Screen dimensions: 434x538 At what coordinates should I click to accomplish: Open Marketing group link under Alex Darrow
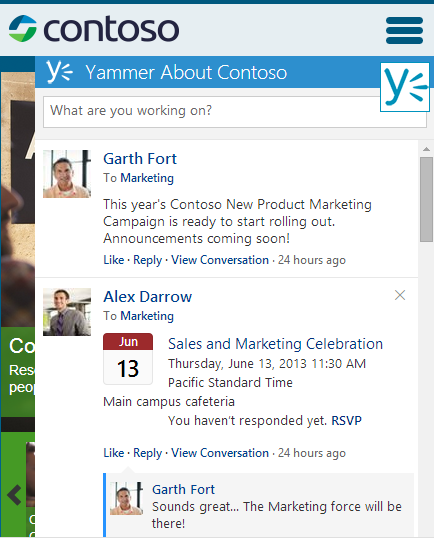147,316
